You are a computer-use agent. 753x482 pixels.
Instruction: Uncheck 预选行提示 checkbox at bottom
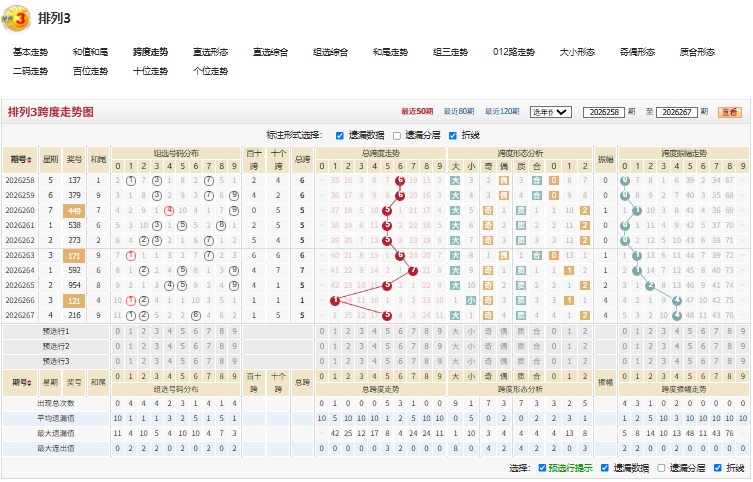pyautogui.click(x=542, y=468)
